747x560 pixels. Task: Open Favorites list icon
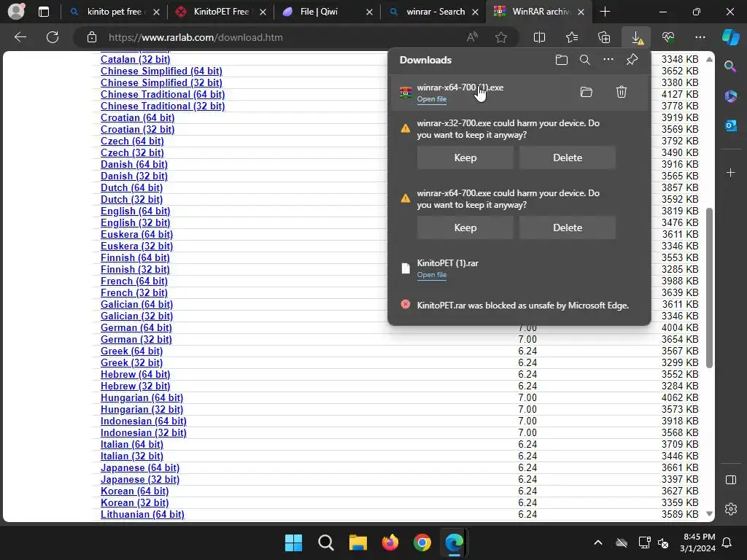tap(572, 37)
